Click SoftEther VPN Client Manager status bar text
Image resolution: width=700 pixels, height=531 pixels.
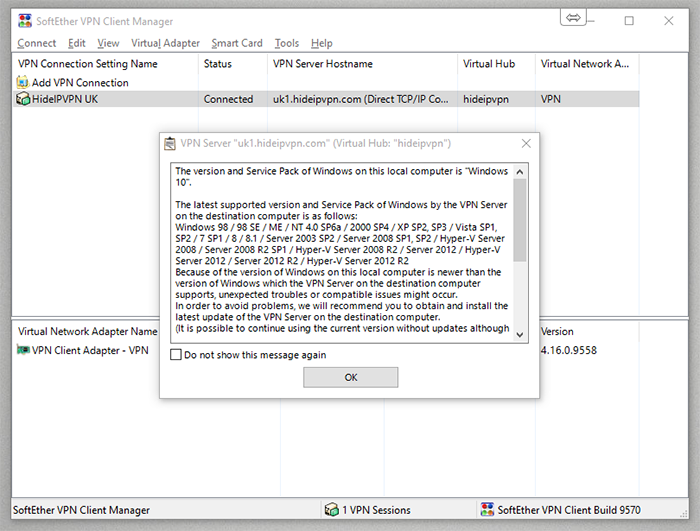tap(81, 510)
